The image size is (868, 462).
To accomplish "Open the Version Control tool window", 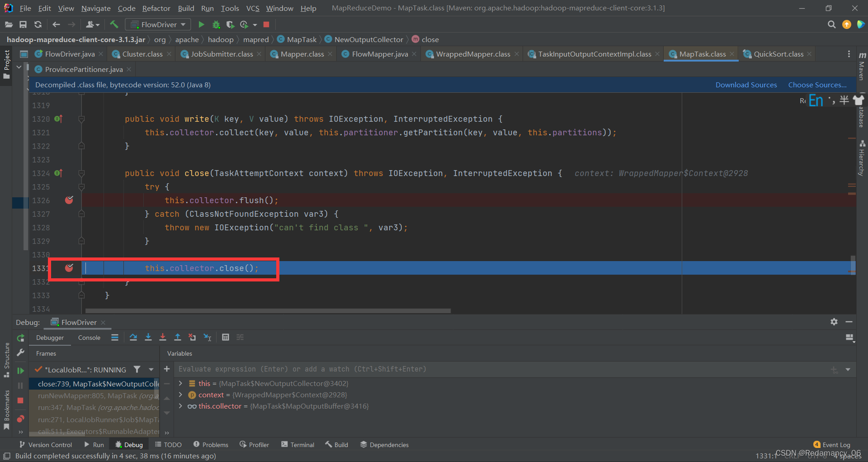I will (x=45, y=445).
